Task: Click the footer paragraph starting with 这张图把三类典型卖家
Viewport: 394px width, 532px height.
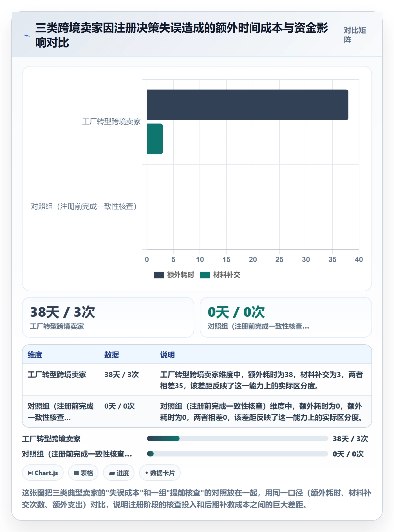Action: (x=197, y=498)
